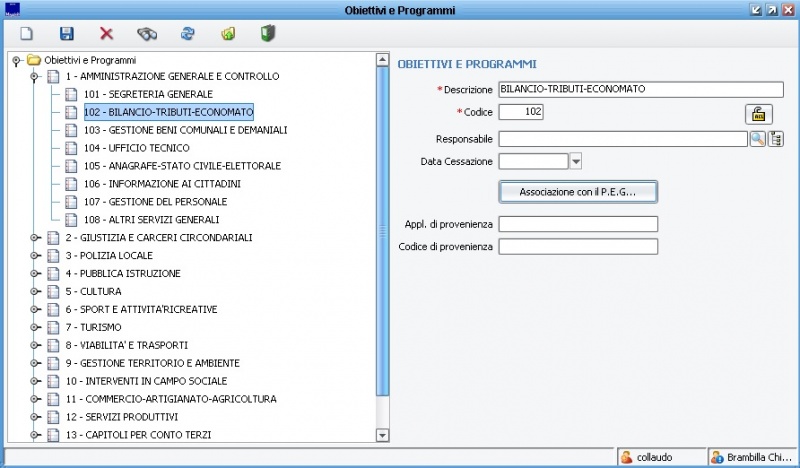800x468 pixels.
Task: Select 9 - GESTIONE TERRITORIO E AMBIENTE
Action: 153,363
